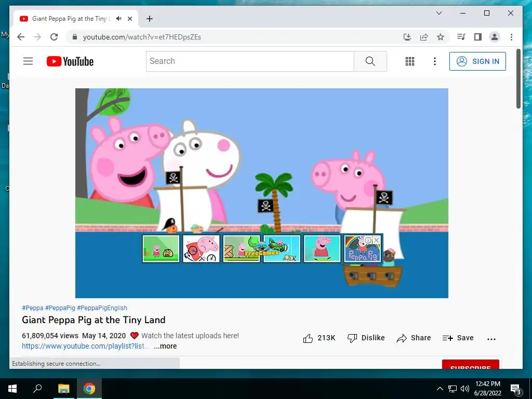The image size is (532, 399).
Task: Bookmark this tab with star icon
Action: [441, 37]
